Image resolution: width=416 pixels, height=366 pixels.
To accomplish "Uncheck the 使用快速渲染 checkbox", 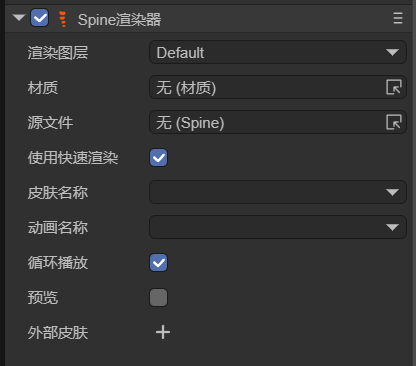I will click(x=158, y=158).
